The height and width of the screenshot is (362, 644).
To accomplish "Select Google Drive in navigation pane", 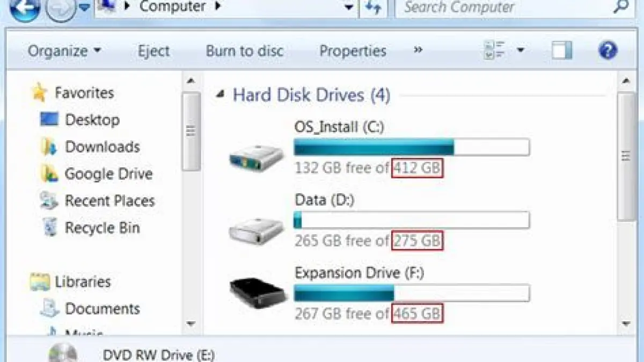I will click(x=108, y=173).
